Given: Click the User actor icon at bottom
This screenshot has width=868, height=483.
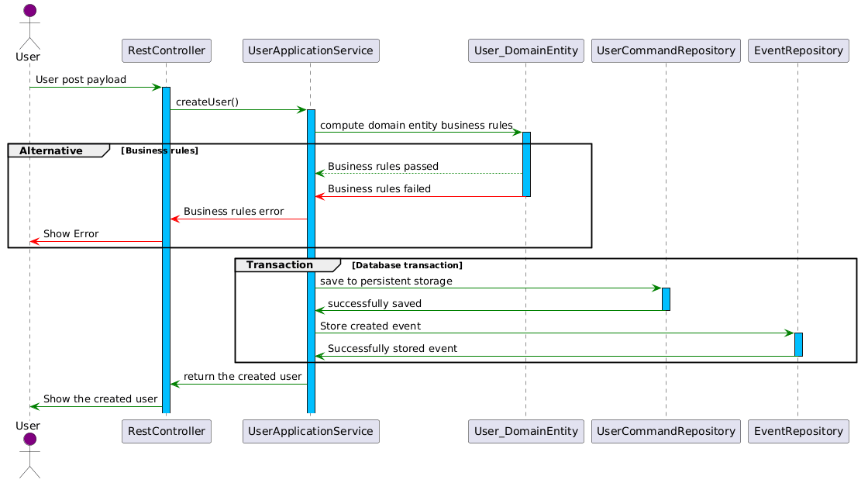Looking at the screenshot, I should 30,455.
